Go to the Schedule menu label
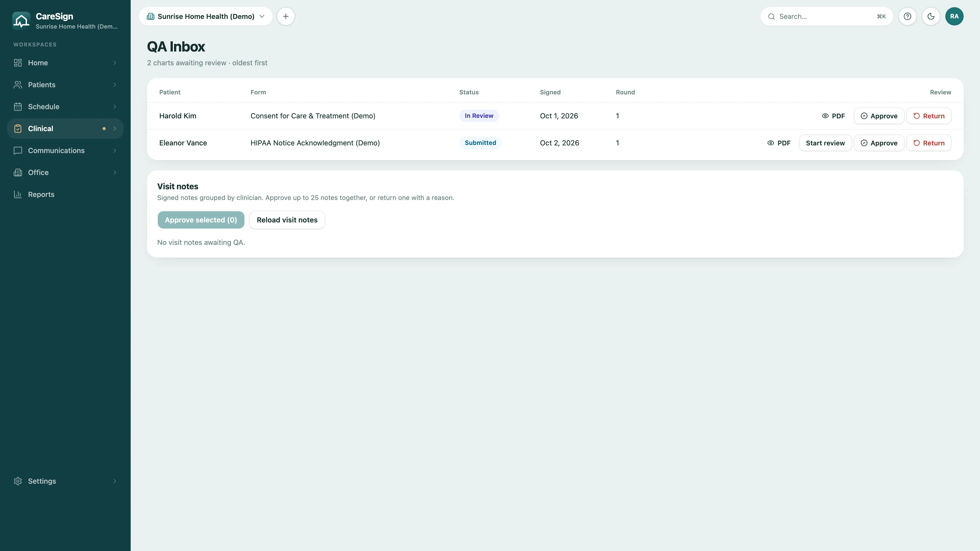This screenshot has width=980, height=551. (x=43, y=106)
